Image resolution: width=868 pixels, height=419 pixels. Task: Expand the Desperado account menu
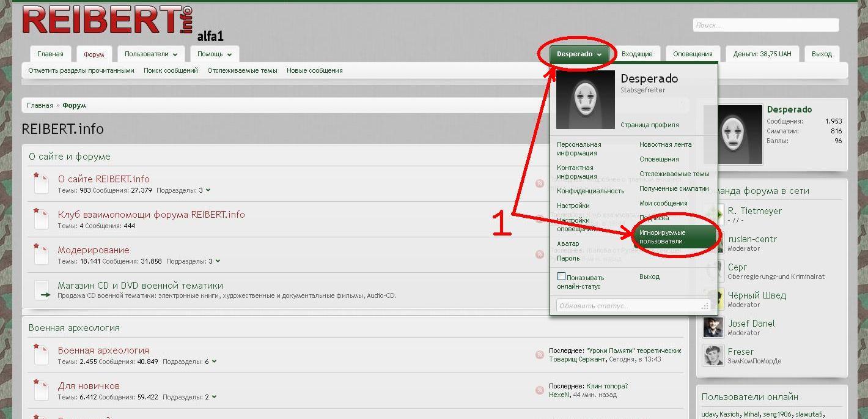[579, 54]
